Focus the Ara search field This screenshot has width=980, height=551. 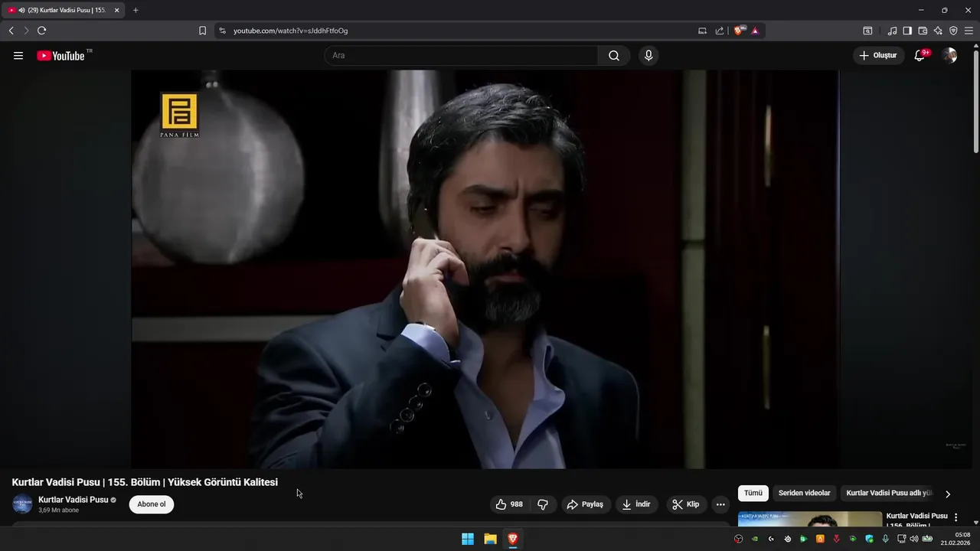coord(461,56)
